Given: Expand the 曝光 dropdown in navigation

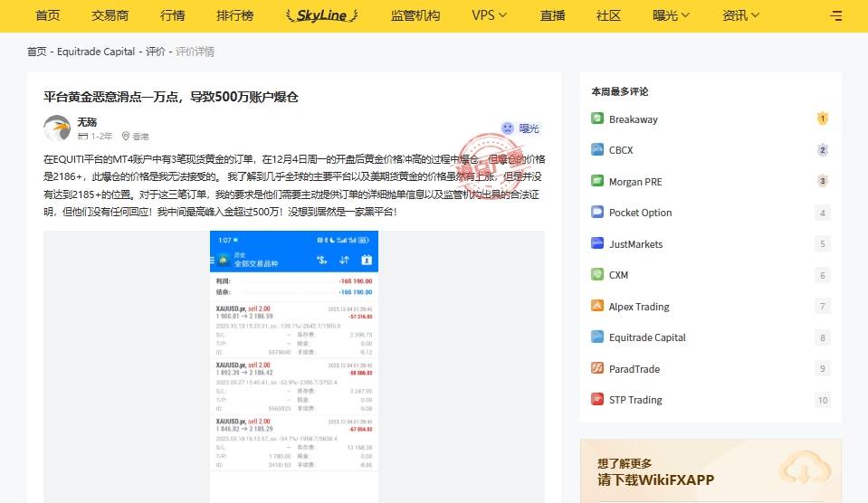Looking at the screenshot, I should pyautogui.click(x=671, y=15).
